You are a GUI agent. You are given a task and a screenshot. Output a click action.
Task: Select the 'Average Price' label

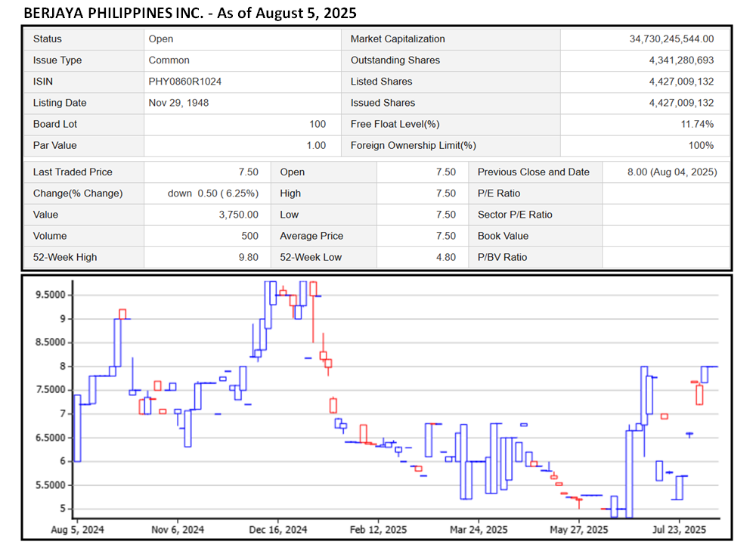pos(311,236)
